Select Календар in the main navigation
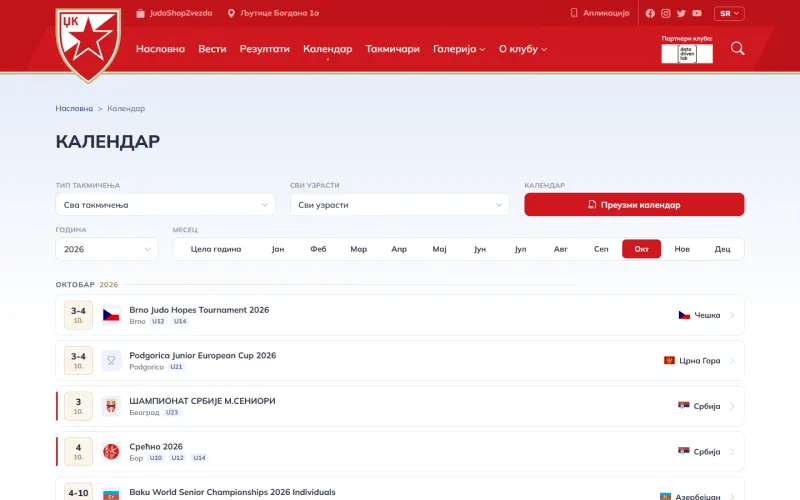Screen dimensions: 800x500 (328, 49)
